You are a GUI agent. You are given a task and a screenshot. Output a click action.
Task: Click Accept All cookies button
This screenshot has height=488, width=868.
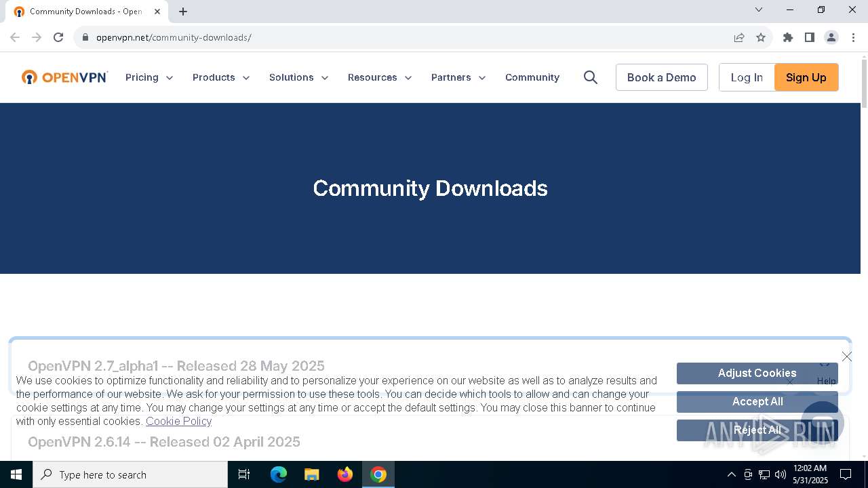click(757, 402)
